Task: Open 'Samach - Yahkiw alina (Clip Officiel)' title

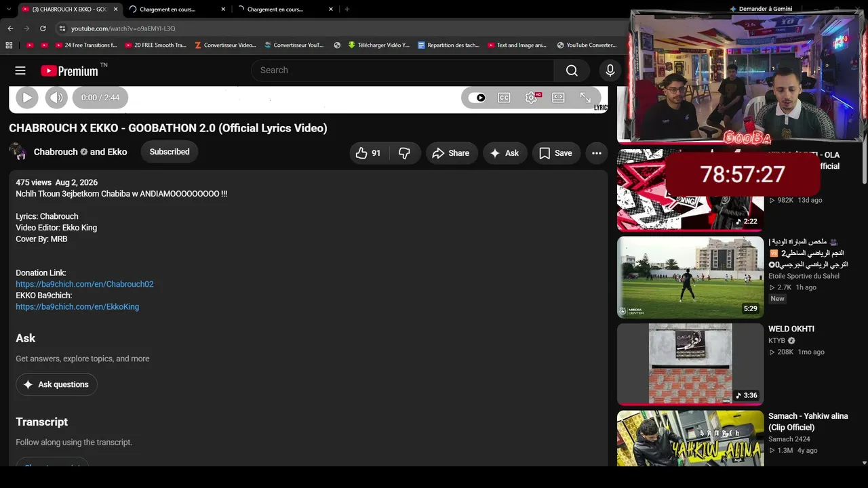Action: click(808, 422)
